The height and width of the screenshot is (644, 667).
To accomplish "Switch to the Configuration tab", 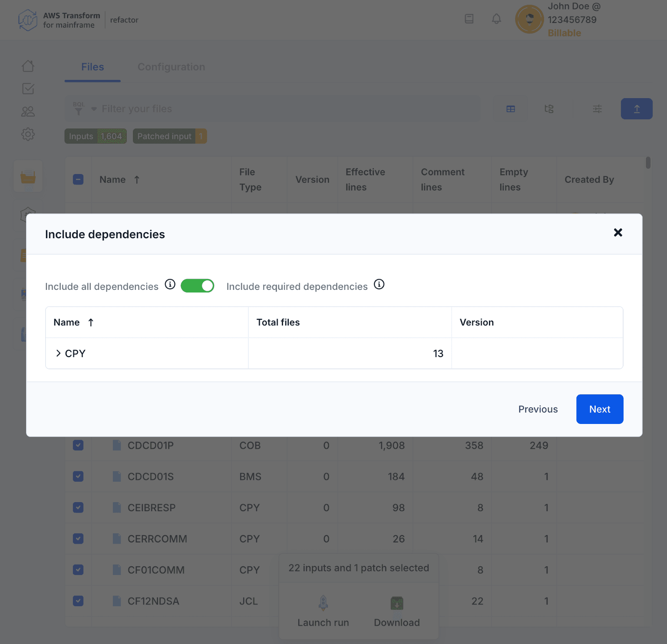I will click(x=171, y=67).
